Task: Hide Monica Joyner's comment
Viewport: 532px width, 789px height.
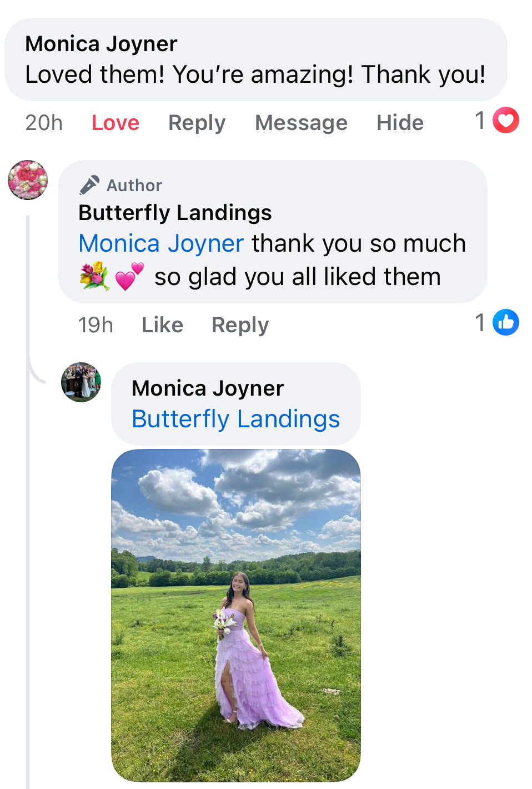Action: [400, 123]
